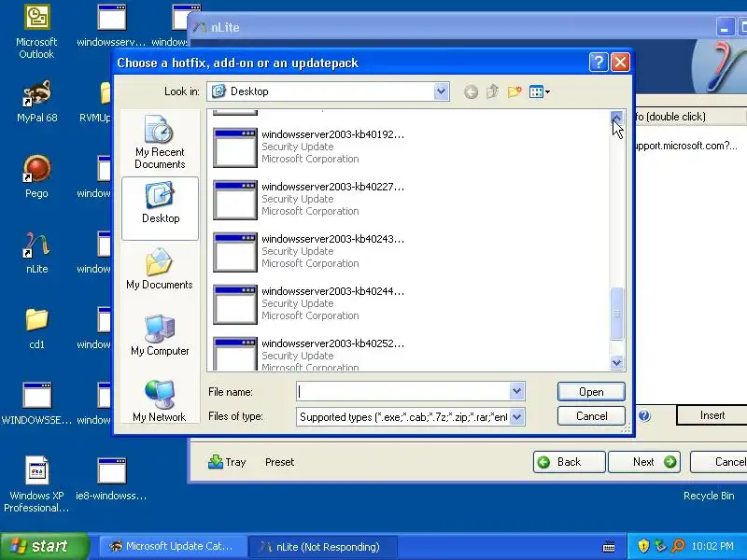This screenshot has height=560, width=747.
Task: Click the magnifier tray icon
Action: (679, 546)
